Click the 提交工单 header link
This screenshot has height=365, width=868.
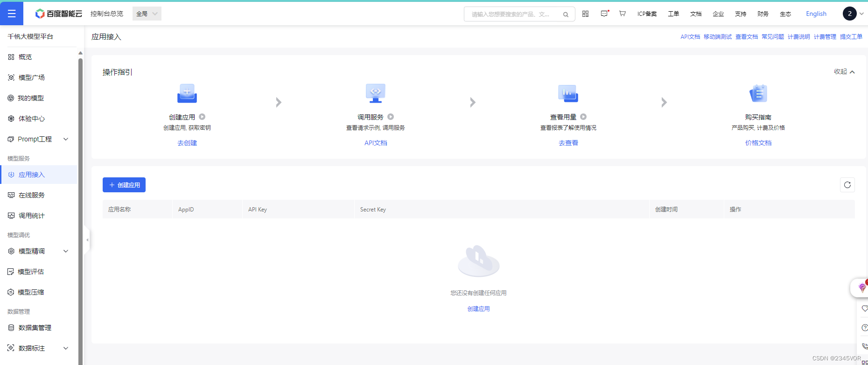tap(851, 37)
